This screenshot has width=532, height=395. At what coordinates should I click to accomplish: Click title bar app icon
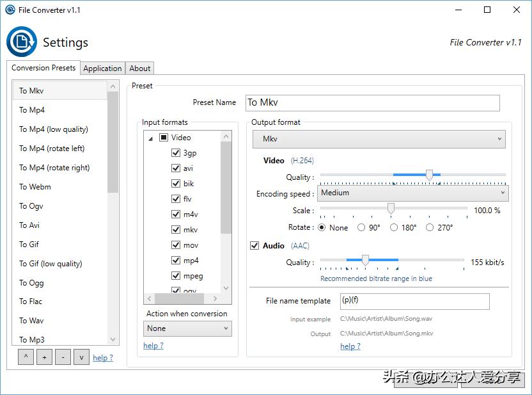(10, 10)
